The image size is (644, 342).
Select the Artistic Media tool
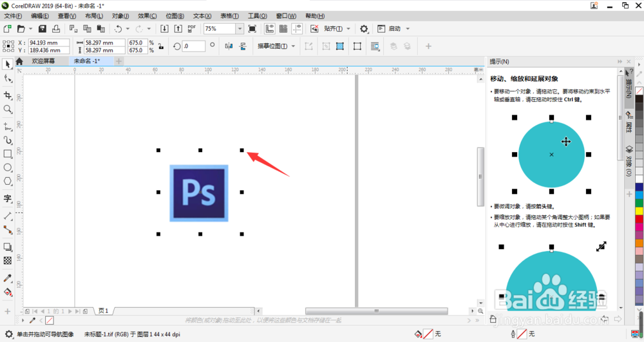tap(7, 140)
